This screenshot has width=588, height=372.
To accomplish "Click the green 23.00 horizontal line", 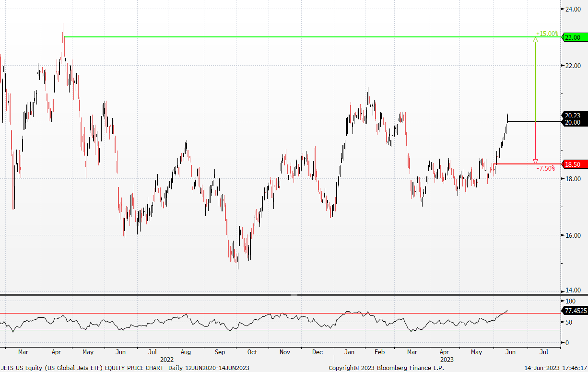I will (x=312, y=37).
